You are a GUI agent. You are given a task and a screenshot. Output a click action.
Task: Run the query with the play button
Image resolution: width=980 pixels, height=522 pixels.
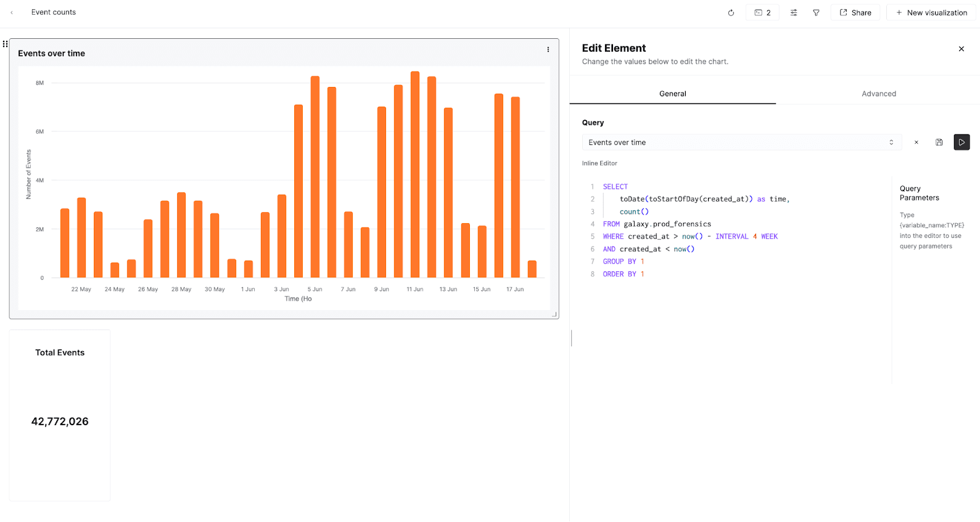[x=961, y=142]
